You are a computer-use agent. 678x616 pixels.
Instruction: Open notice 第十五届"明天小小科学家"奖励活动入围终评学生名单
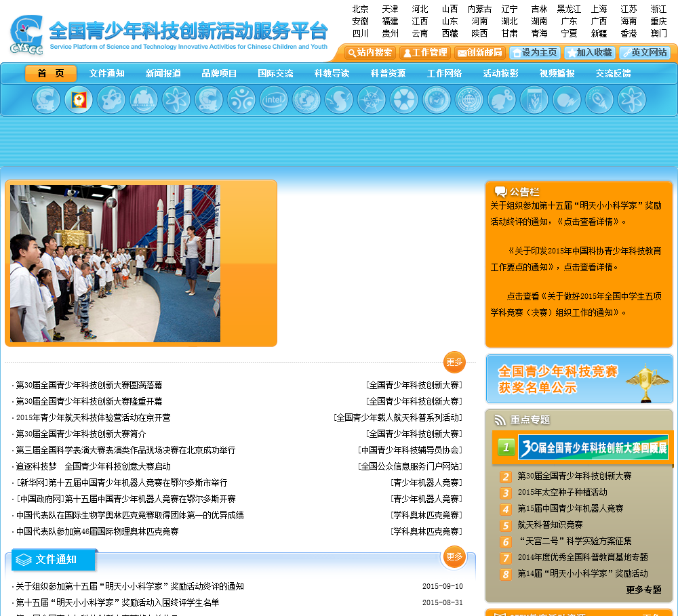(117, 602)
